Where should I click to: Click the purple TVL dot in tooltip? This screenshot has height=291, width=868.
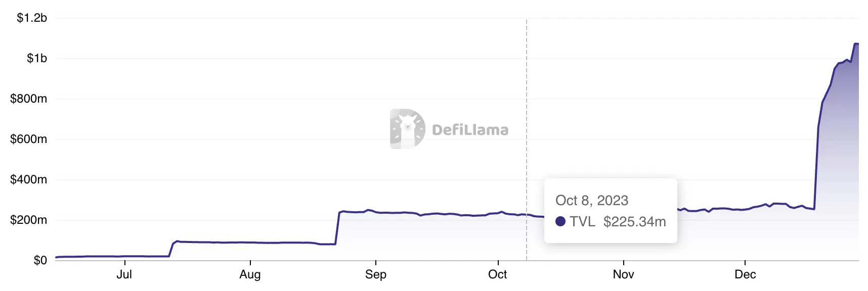click(560, 221)
